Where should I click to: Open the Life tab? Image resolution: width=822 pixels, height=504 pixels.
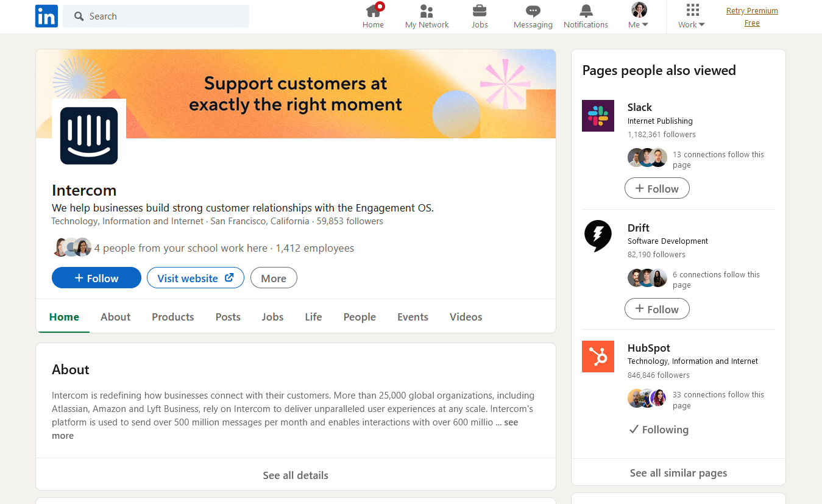[313, 317]
